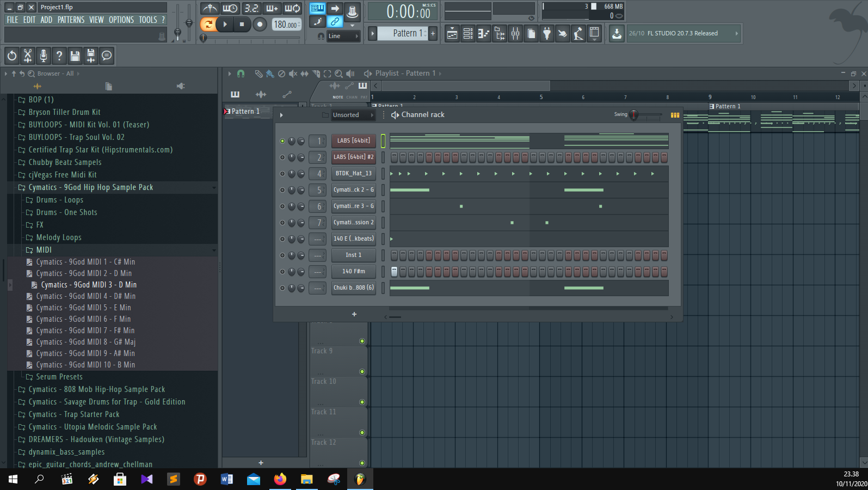Adjust the Channel rack Swing knob

coord(633,115)
